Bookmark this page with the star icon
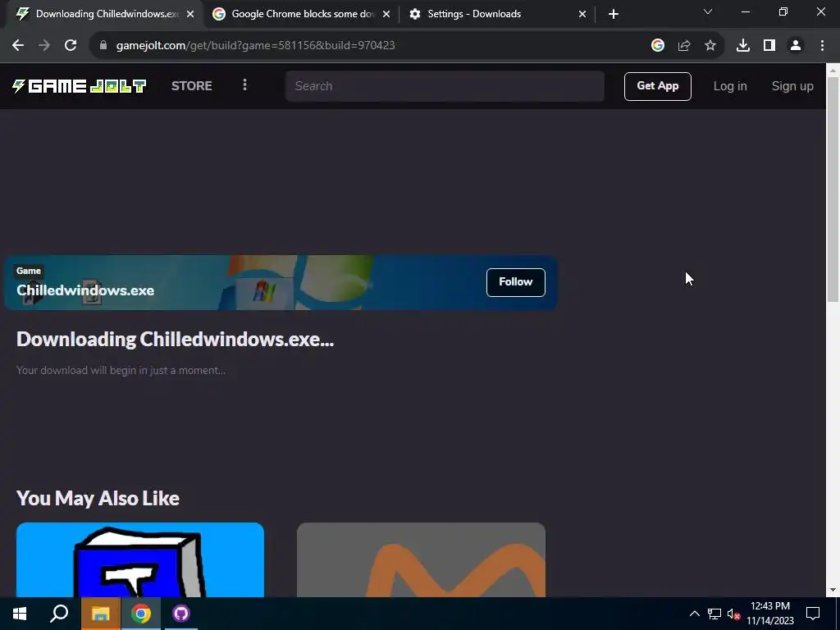The width and height of the screenshot is (840, 630). (710, 46)
